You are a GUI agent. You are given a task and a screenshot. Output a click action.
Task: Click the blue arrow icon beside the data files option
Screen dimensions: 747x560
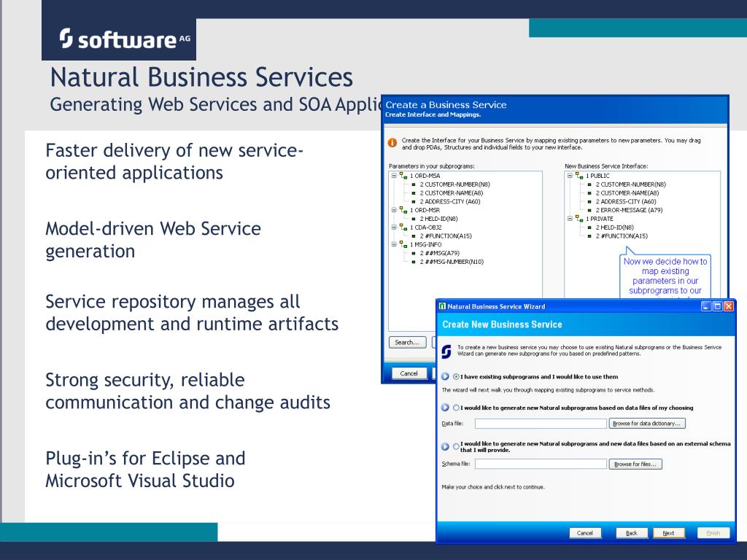tap(446, 408)
